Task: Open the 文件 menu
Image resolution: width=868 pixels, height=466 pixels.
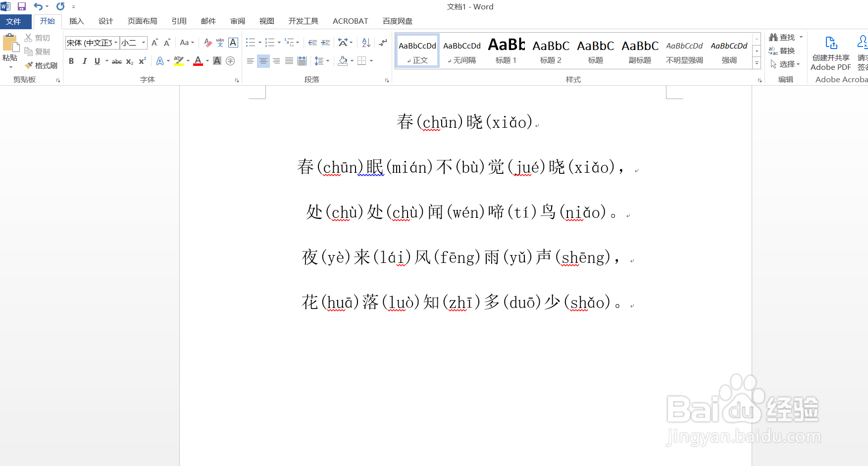Action: [x=14, y=21]
